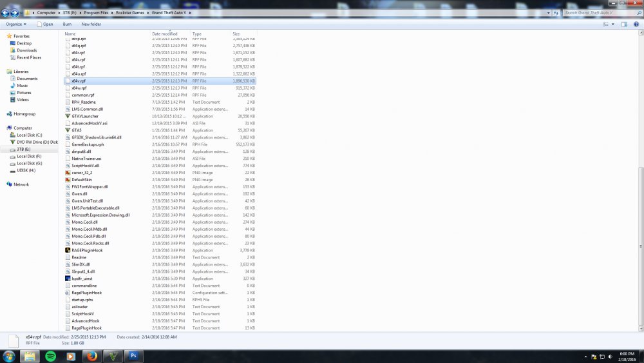
Task: Open Desktop in Favorites
Action: point(24,43)
